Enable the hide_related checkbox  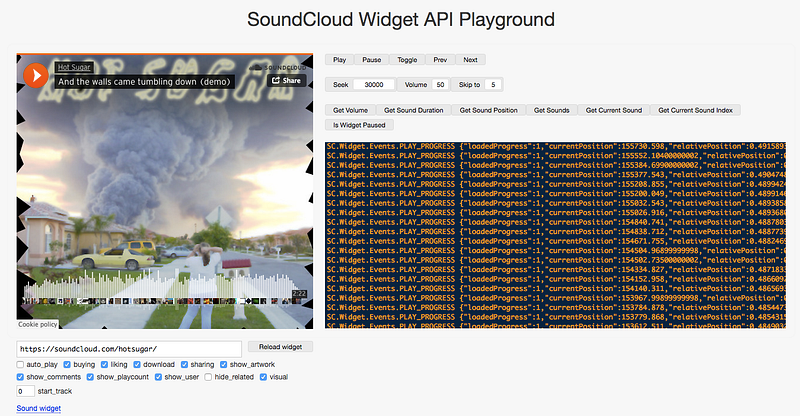208,377
